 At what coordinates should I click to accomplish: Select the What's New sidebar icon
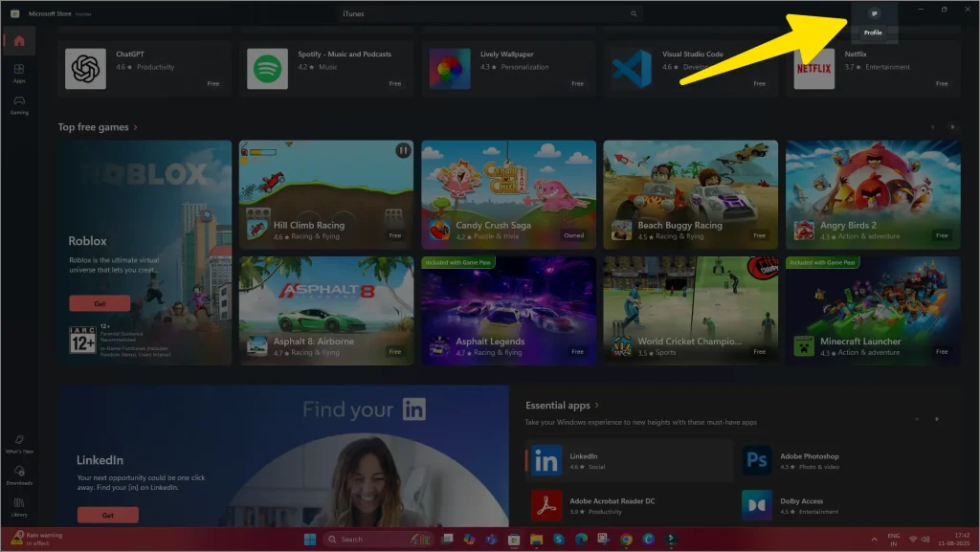tap(19, 442)
